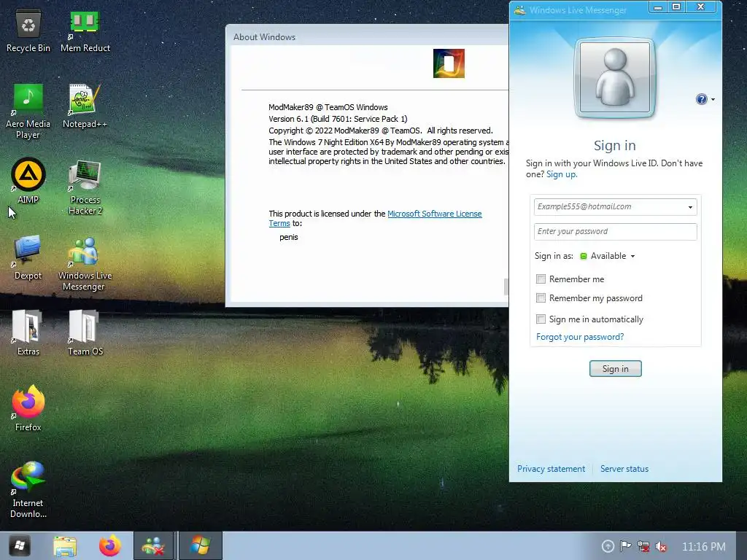Focus the Enter your password field
Viewport: 747px width, 560px height.
(615, 232)
